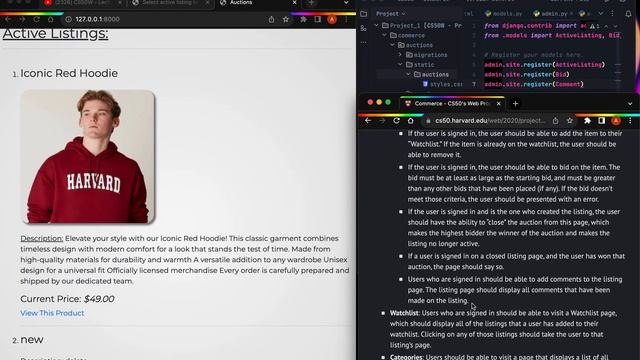The image size is (640, 360).
Task: Open the Structure tool window icon in IDE
Action: (364, 28)
